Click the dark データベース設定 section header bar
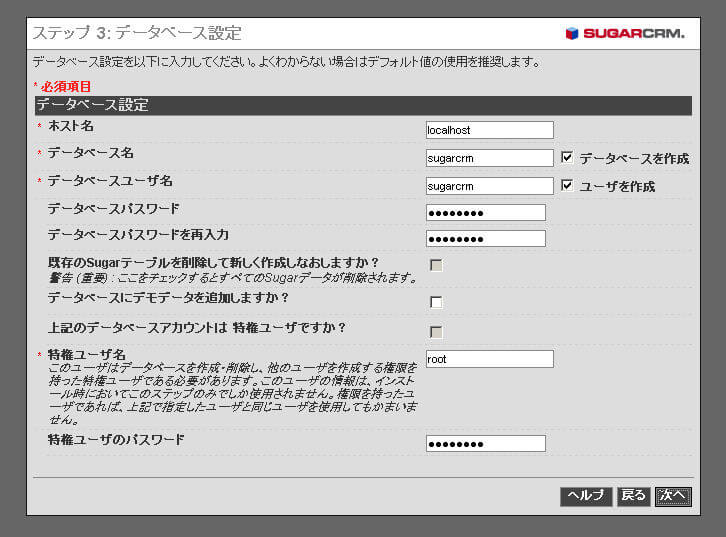 tap(361, 105)
